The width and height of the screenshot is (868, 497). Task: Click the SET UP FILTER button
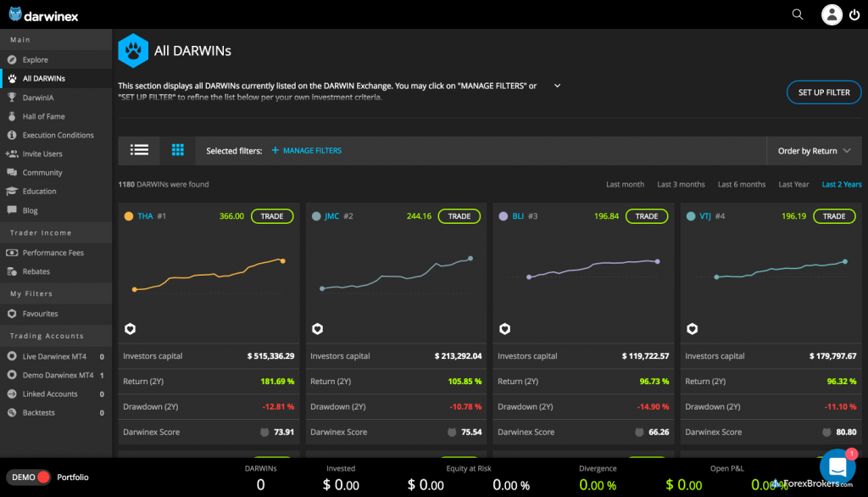tap(824, 92)
